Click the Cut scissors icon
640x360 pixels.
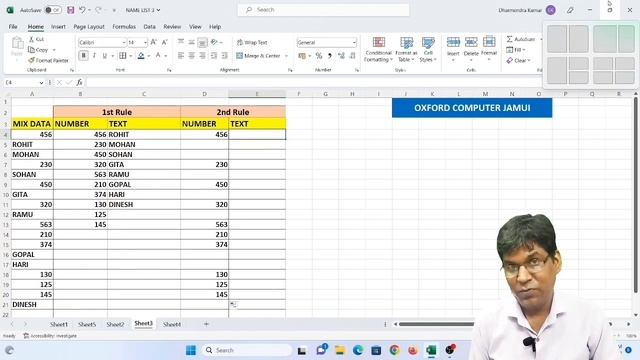[31, 39]
